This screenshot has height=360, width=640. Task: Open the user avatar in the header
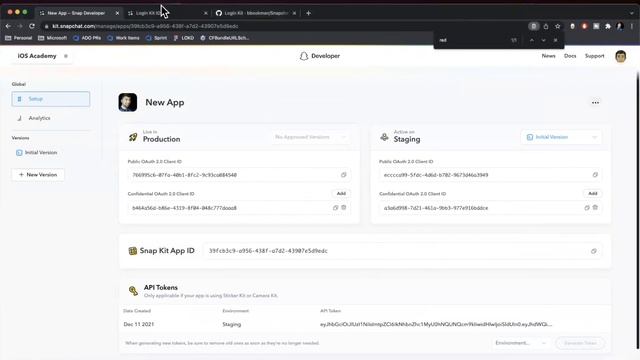coord(620,56)
